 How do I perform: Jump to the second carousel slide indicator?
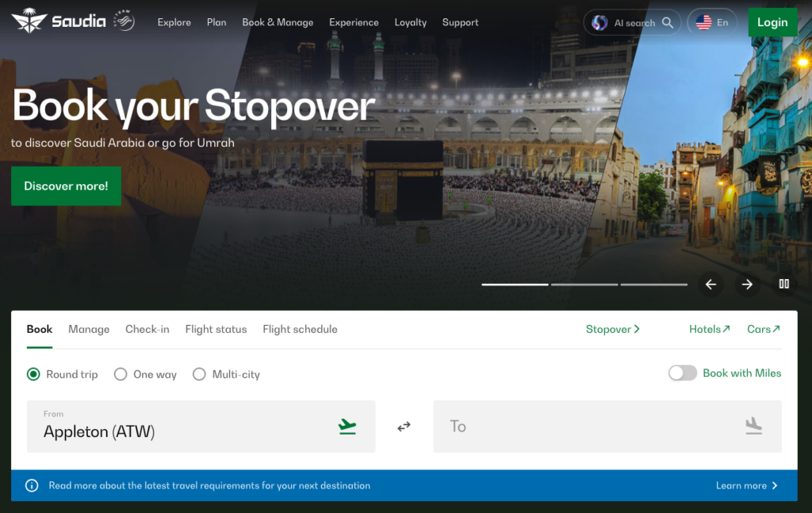(x=584, y=284)
